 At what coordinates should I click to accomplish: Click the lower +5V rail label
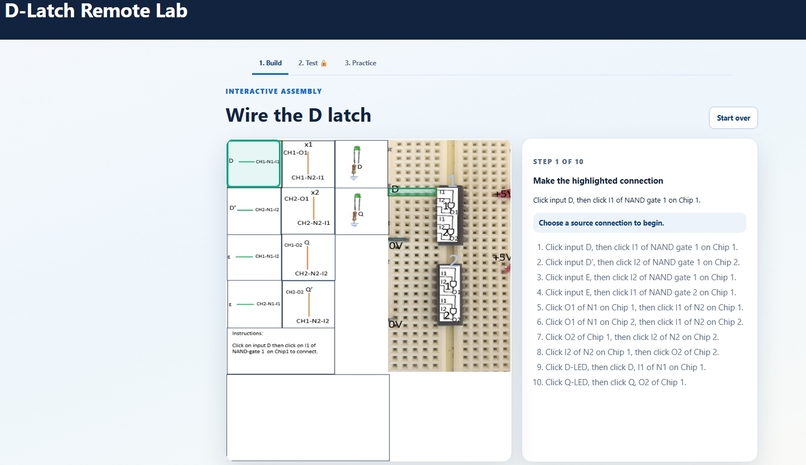pos(502,257)
